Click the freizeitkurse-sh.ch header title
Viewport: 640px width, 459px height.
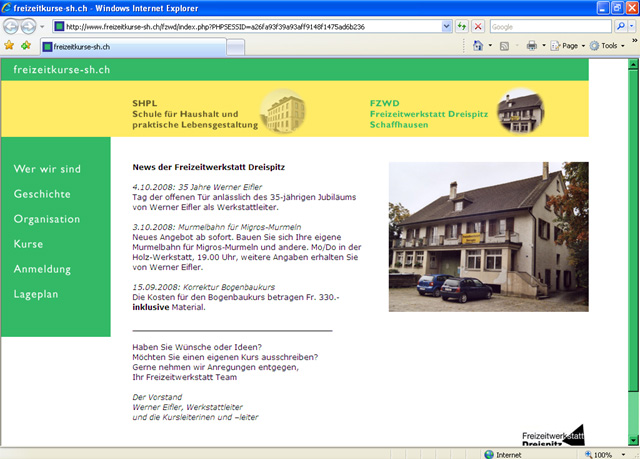tap(61, 69)
